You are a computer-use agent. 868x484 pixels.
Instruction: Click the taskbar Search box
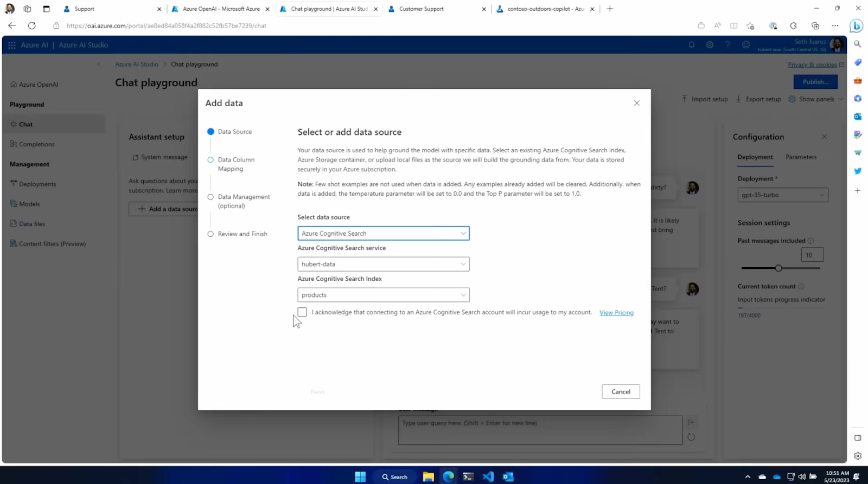[395, 477]
